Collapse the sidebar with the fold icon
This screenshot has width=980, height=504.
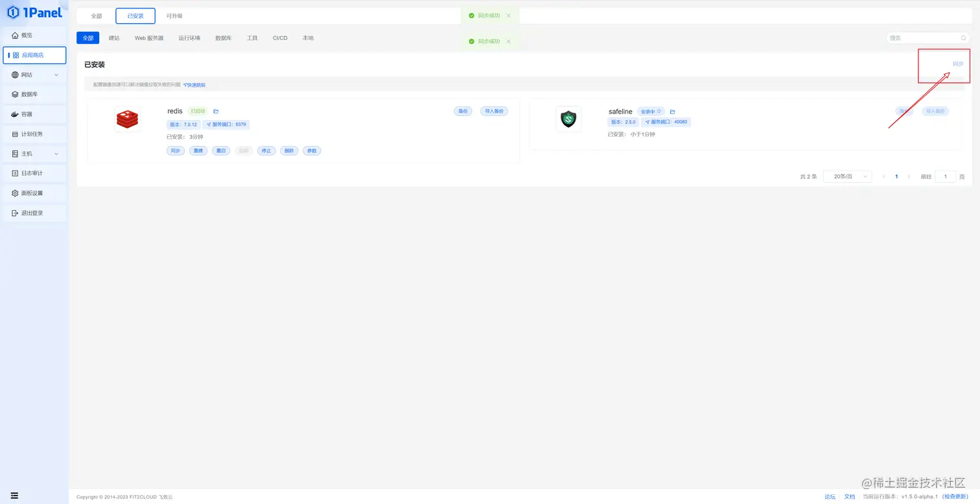14,496
